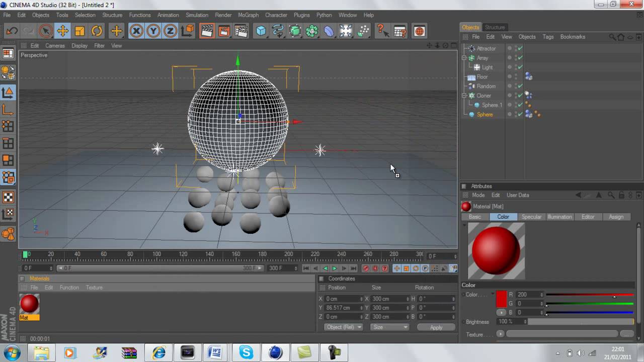Click the Brightness percentage stepper
The width and height of the screenshot is (644, 362).
pos(525,322)
